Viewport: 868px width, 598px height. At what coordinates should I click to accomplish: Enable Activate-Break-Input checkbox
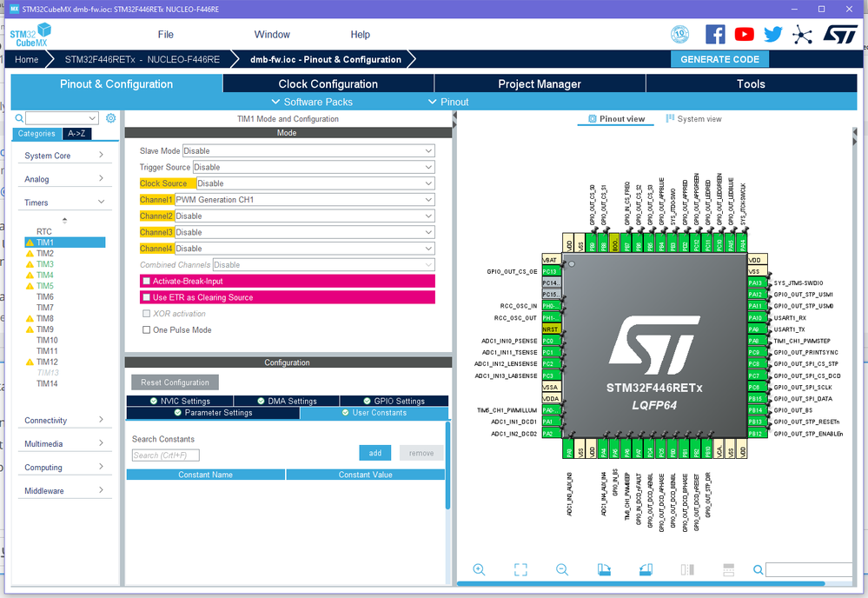click(x=146, y=281)
